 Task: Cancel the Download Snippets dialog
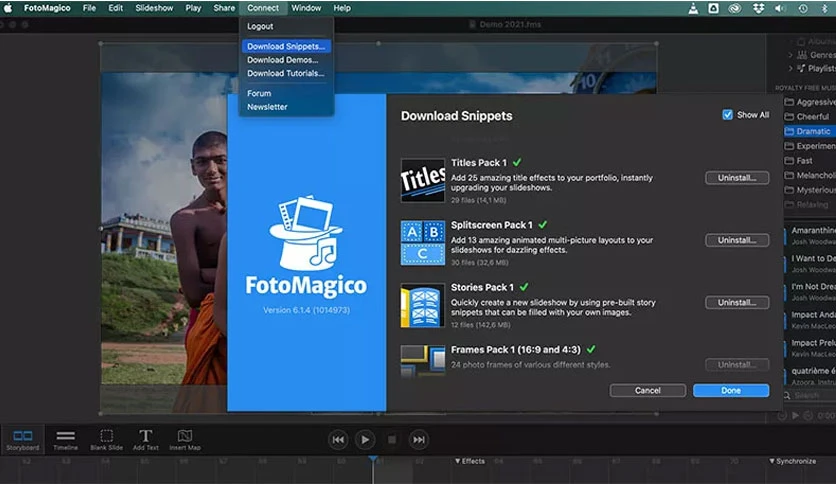pos(648,391)
